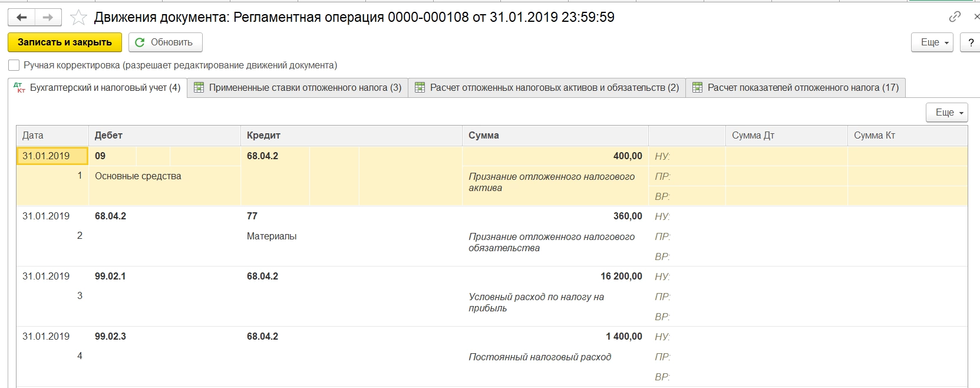Select Бухгалтерский и налоговый учет tab
This screenshot has width=980, height=388.
coord(105,88)
